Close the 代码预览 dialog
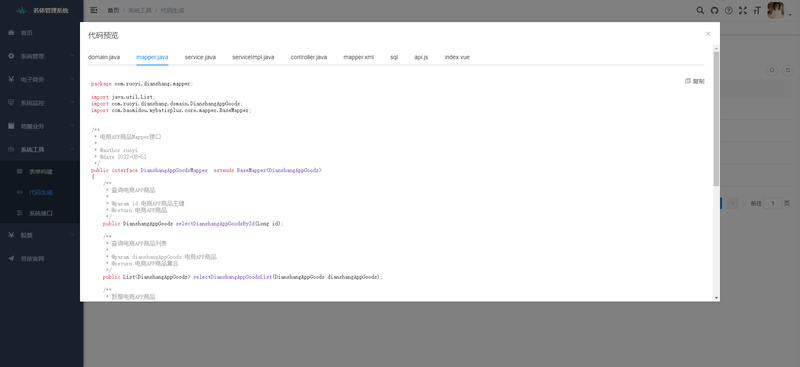Image resolution: width=800 pixels, height=367 pixels. (708, 34)
